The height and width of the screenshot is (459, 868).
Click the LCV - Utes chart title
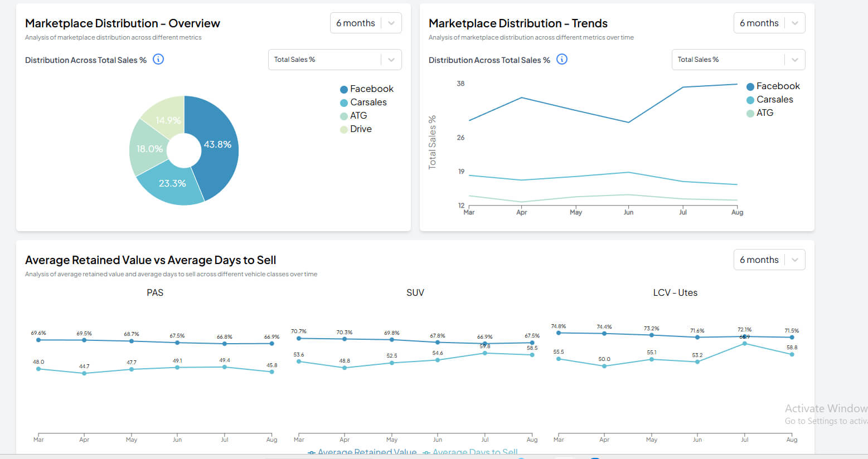tap(675, 292)
